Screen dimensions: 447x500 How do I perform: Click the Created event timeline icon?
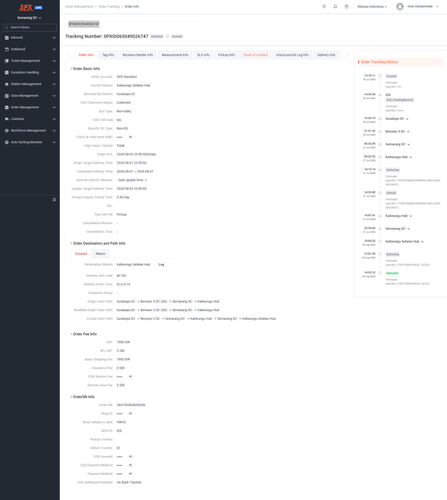click(380, 76)
